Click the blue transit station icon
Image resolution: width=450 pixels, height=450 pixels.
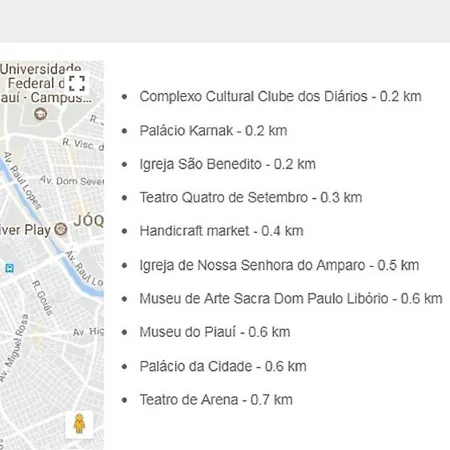(x=9, y=268)
